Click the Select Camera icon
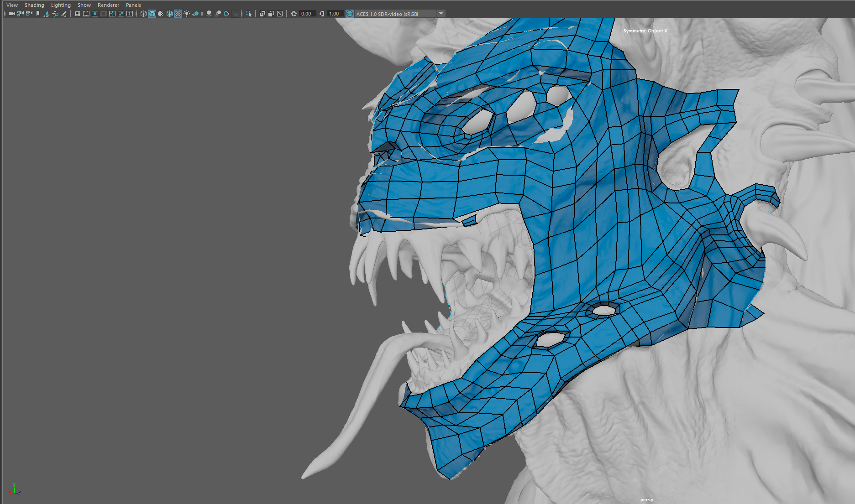855x504 pixels. coord(11,14)
